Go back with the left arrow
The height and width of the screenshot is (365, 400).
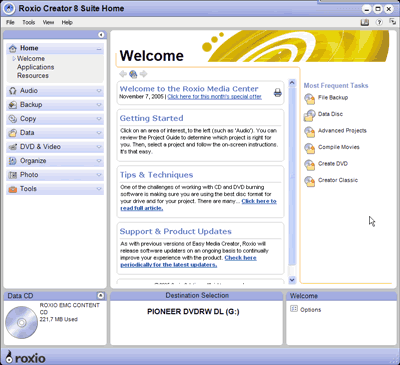pos(123,74)
